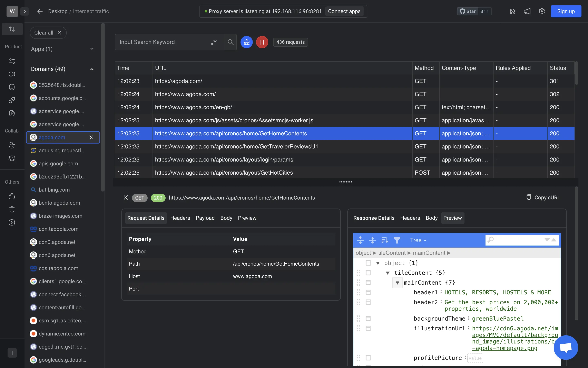Open the invite user sidebar icon
The height and width of the screenshot is (368, 588).
12,145
